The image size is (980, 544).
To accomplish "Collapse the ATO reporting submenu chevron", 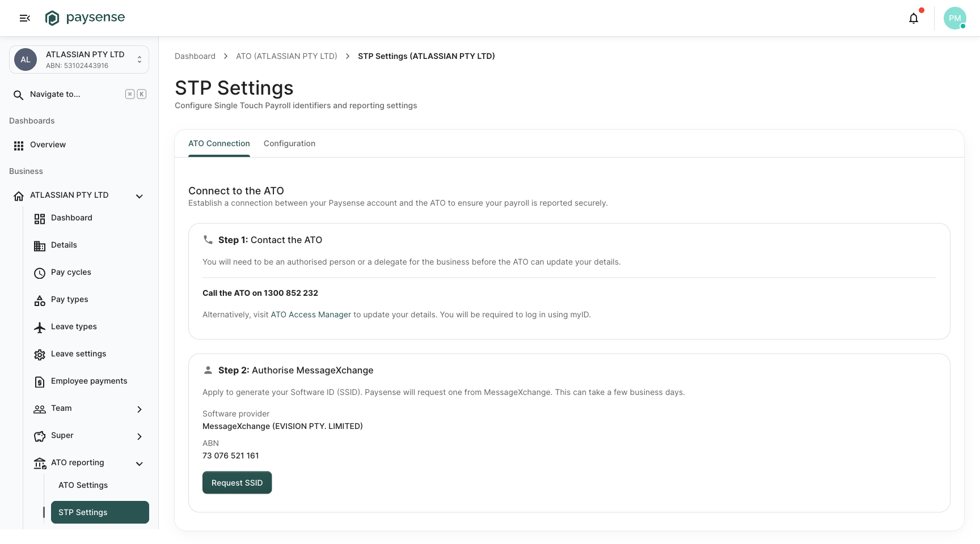I will click(x=140, y=464).
